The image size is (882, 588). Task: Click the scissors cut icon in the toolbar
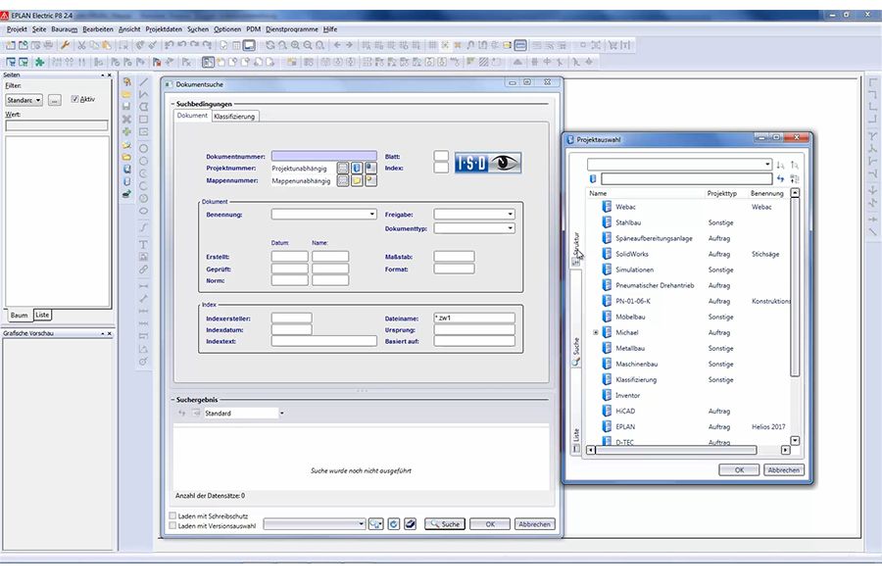pyautogui.click(x=81, y=46)
